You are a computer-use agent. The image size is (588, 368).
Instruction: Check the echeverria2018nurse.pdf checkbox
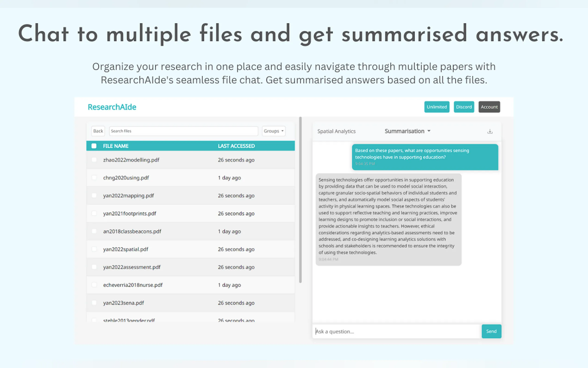click(x=94, y=285)
